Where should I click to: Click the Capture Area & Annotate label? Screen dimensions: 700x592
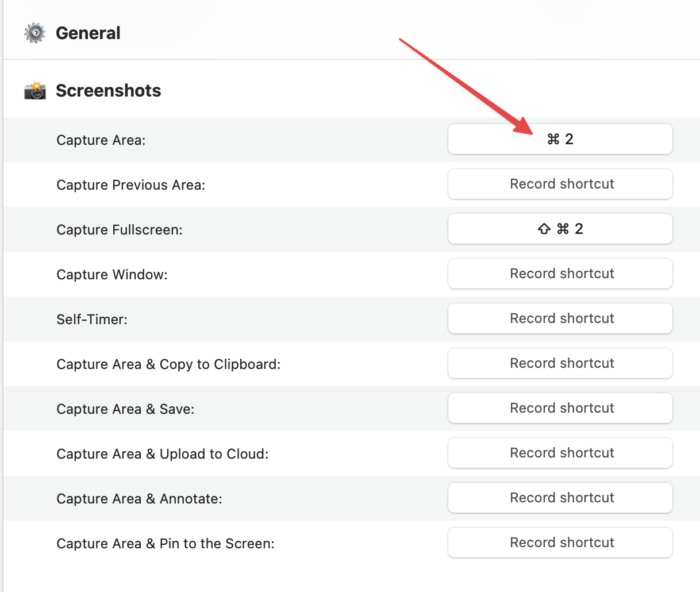coord(139,499)
